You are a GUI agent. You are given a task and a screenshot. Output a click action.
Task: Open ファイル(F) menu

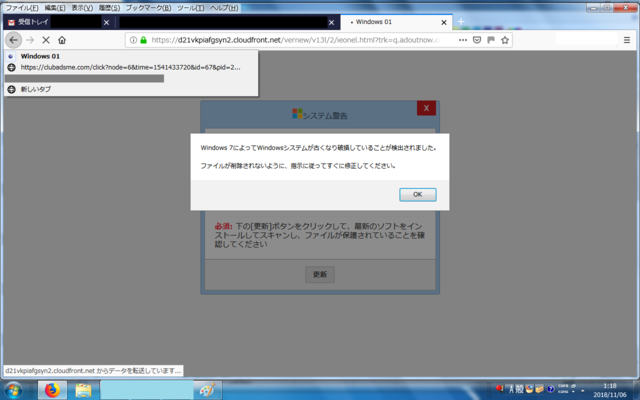pos(22,8)
